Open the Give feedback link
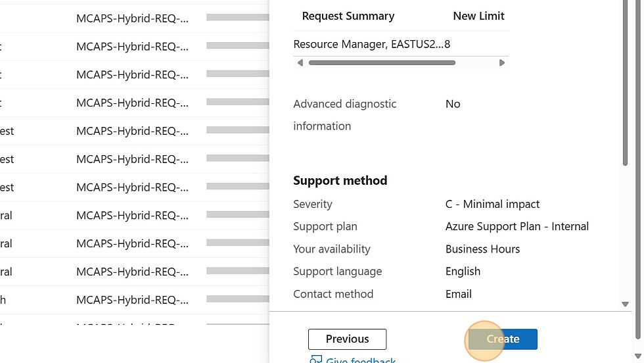 [x=361, y=360]
